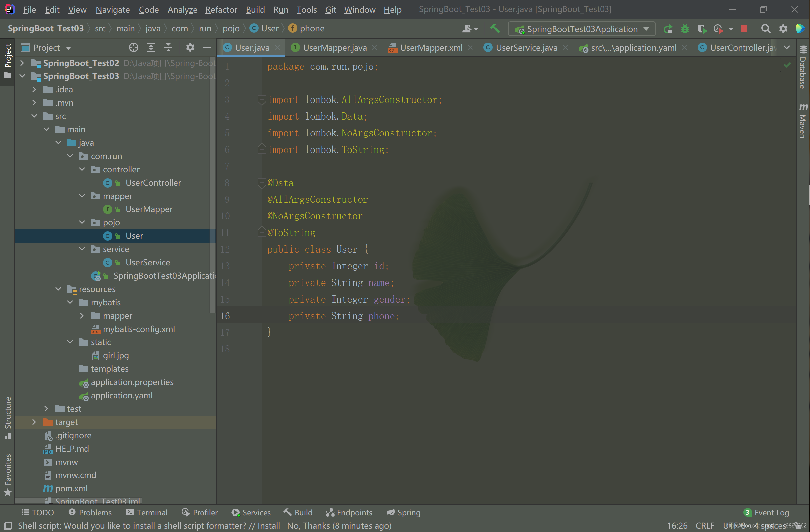
Task: Expand all icon in Project panel
Action: [x=151, y=47]
